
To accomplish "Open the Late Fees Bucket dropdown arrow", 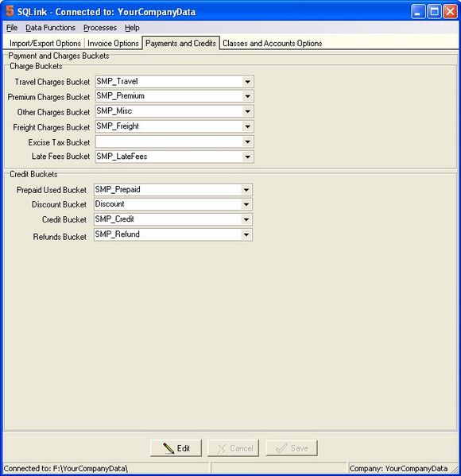I will (x=247, y=157).
